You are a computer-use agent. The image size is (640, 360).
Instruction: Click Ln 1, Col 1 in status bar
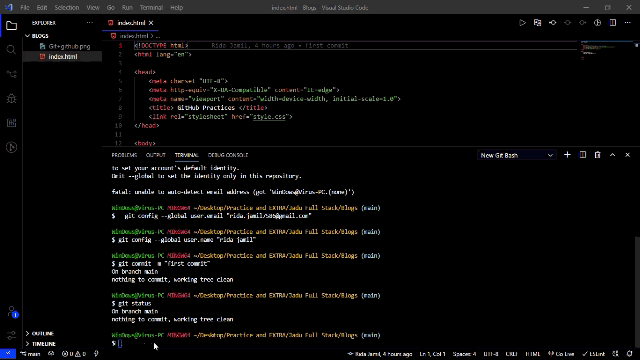coord(432,354)
